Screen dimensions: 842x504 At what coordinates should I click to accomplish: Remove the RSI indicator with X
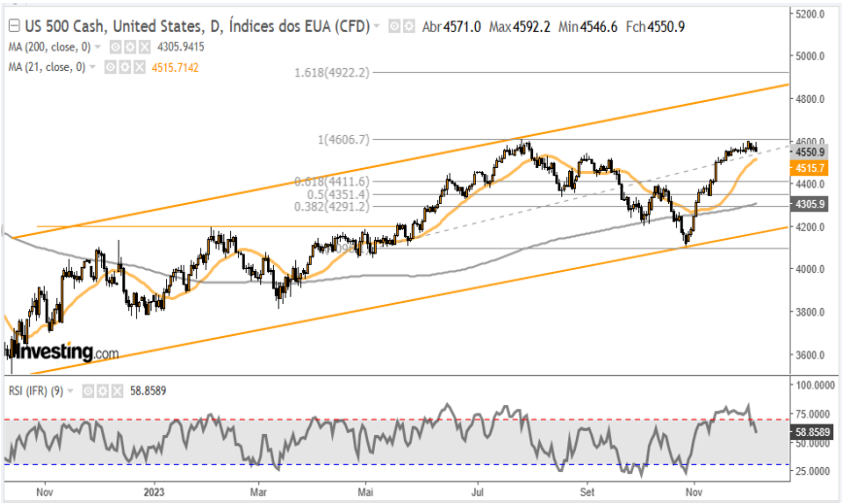(118, 391)
